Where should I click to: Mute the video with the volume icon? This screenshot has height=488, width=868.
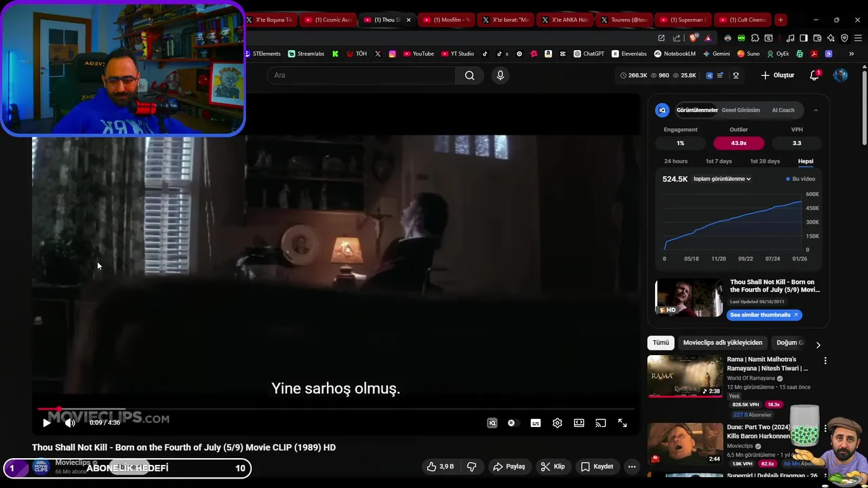70,423
